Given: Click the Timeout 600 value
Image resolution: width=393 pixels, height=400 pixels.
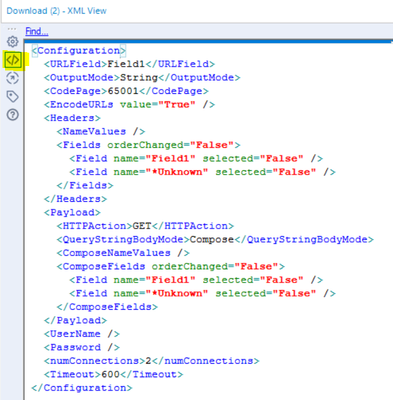Looking at the screenshot, I should [x=110, y=374].
